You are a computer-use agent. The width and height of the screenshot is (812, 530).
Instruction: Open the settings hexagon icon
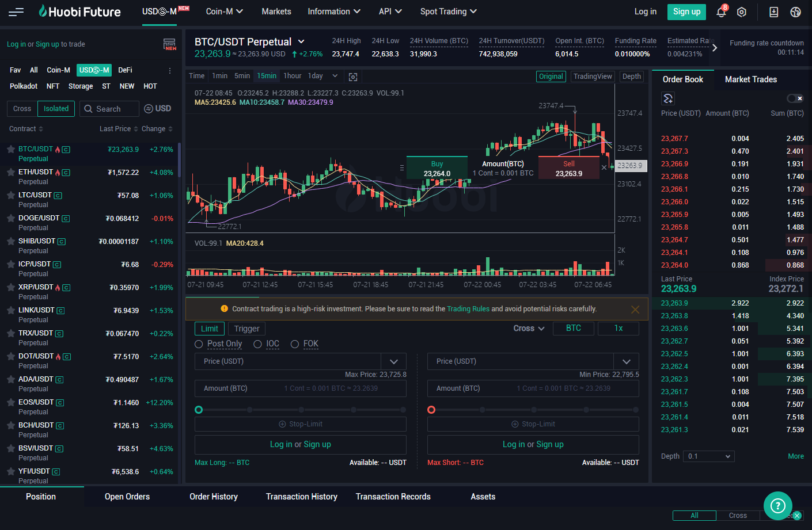742,12
